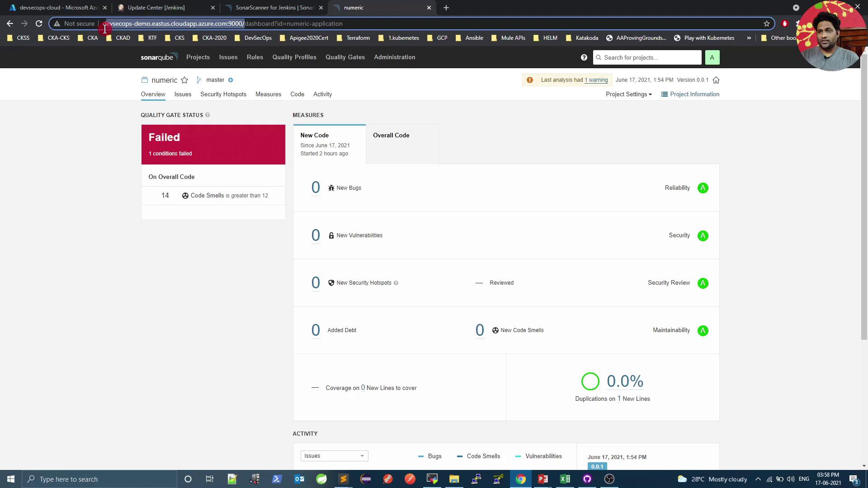Viewport: 868px width, 488px height.
Task: Open the Security Hotspots project tab
Action: (x=223, y=94)
